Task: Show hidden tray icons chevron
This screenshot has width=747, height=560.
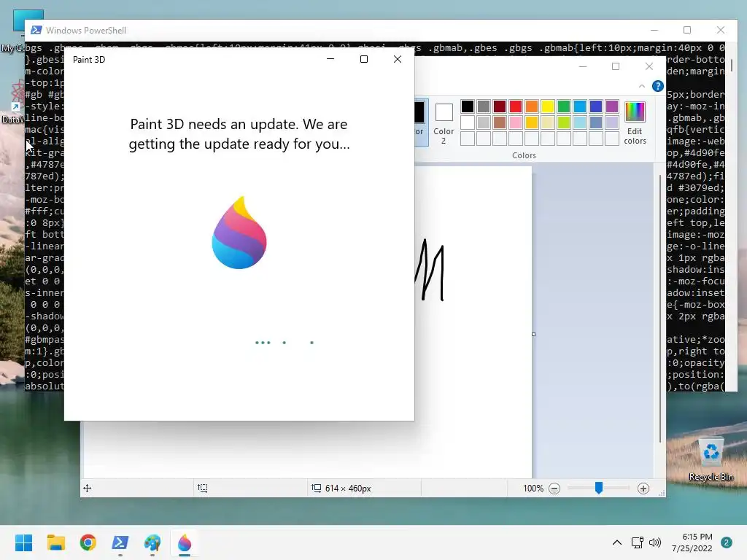Action: 616,542
